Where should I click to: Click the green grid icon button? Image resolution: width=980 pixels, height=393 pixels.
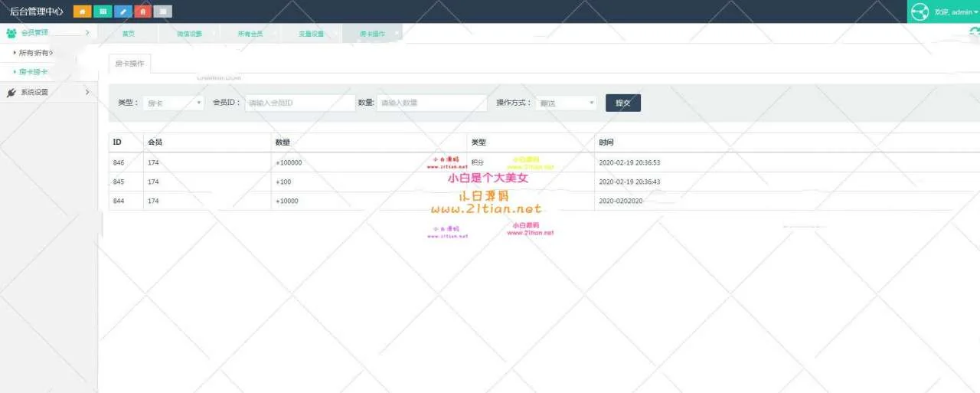point(103,11)
